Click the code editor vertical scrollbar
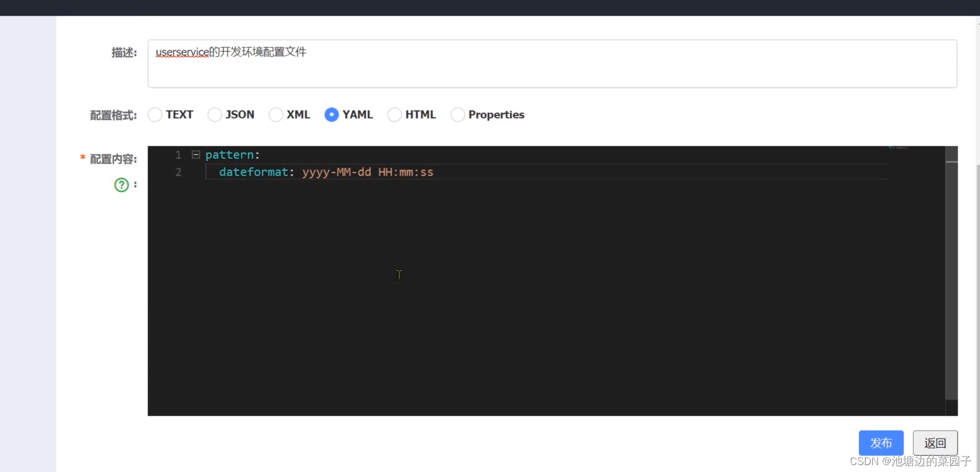The image size is (980, 472). (951, 273)
